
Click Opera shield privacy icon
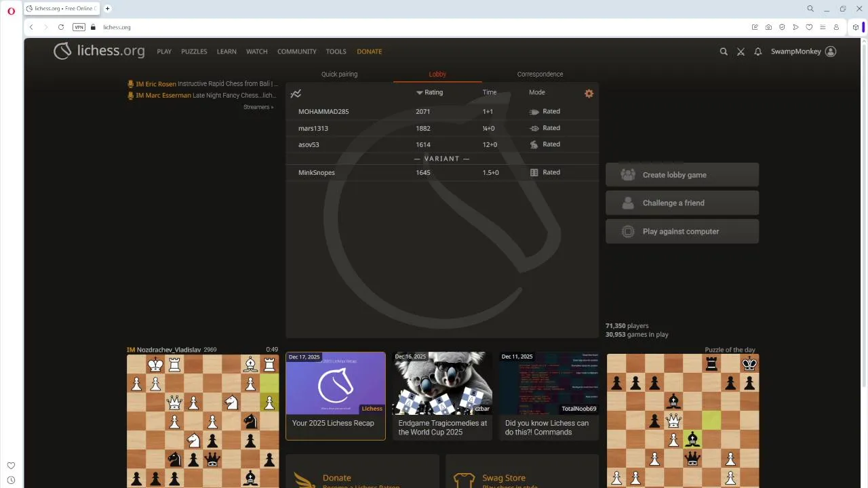[782, 27]
